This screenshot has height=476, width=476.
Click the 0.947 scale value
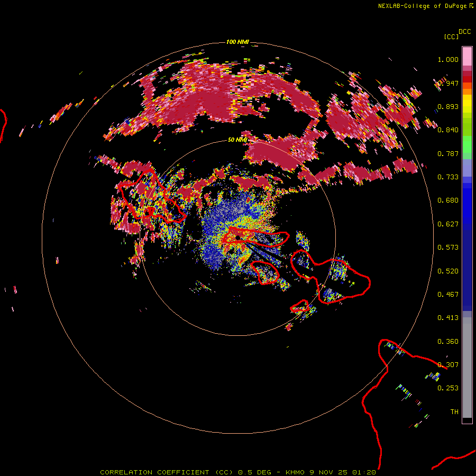tap(448, 83)
